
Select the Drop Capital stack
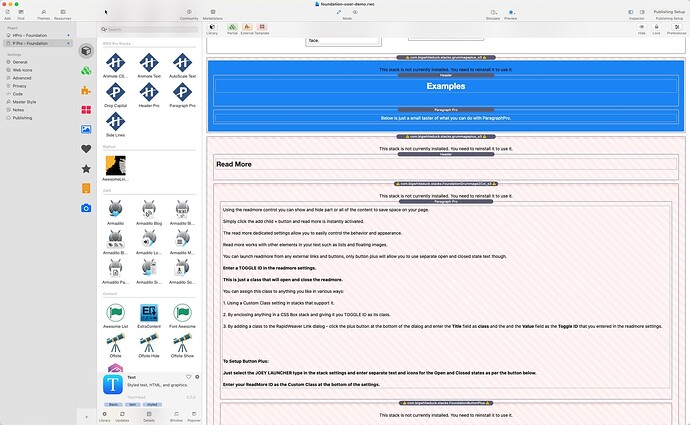(x=115, y=95)
